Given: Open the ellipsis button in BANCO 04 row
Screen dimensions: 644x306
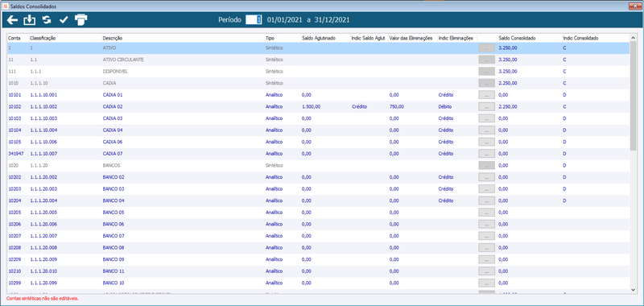Looking at the screenshot, I should coord(487,201).
